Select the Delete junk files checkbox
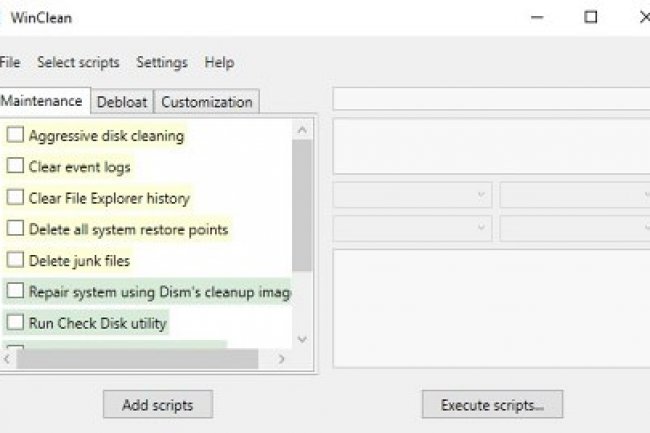Image resolution: width=650 pixels, height=433 pixels. [15, 260]
